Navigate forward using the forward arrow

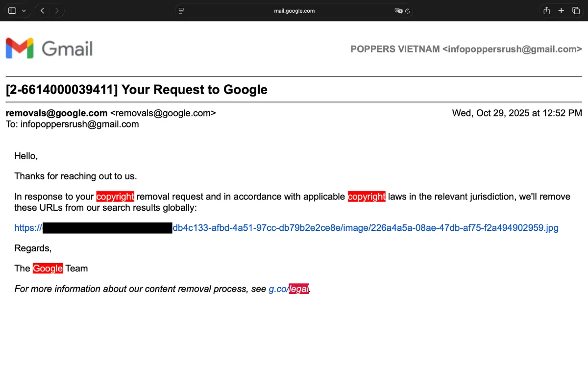pos(57,10)
